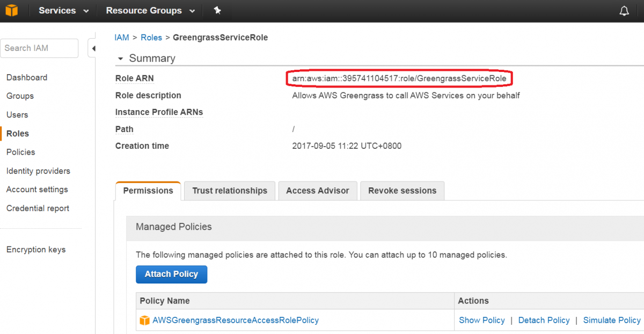This screenshot has height=334, width=644.
Task: Click the Attach Policy button
Action: (171, 274)
